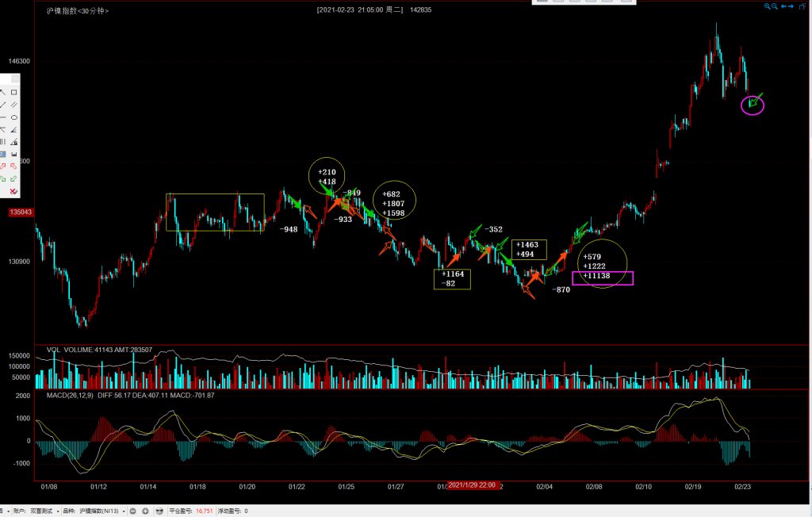Click the 2021/1/29 22:00 time marker
This screenshot has width=812, height=517.
[472, 484]
